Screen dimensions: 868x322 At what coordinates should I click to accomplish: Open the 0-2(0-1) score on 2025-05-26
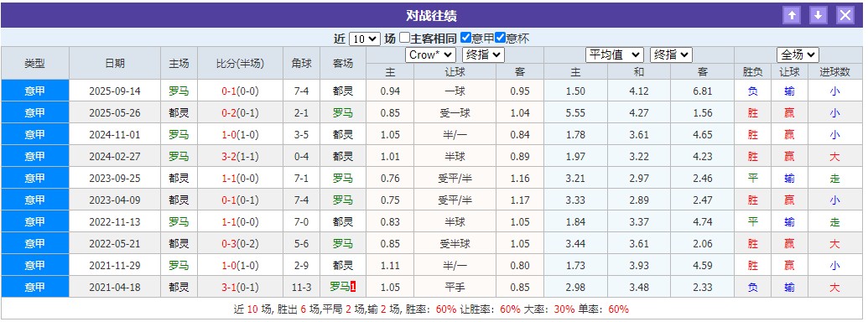point(240,113)
